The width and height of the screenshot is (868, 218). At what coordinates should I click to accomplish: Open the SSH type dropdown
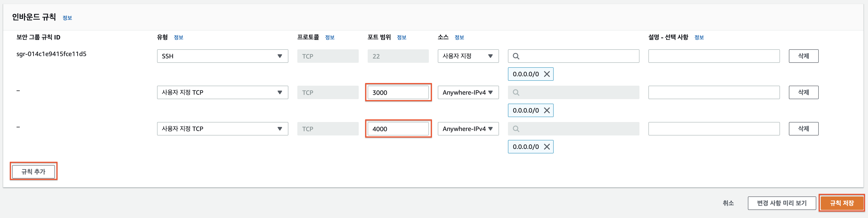tap(222, 56)
